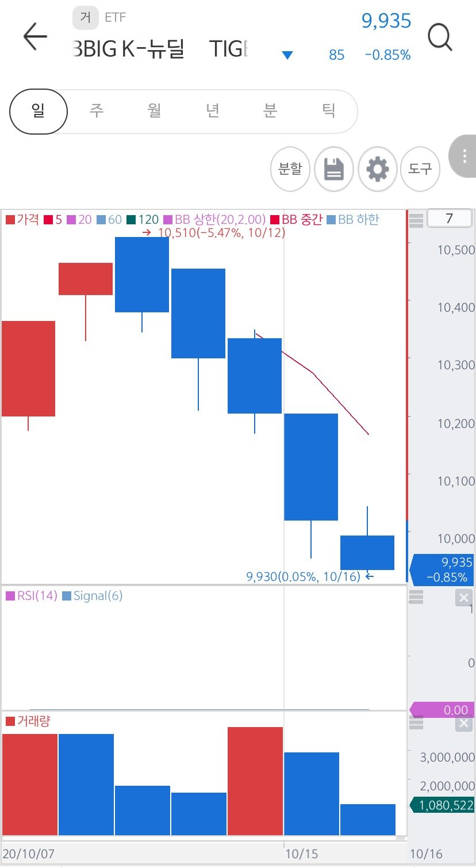Switch to the 월 (monthly) period tab

pyautogui.click(x=155, y=110)
